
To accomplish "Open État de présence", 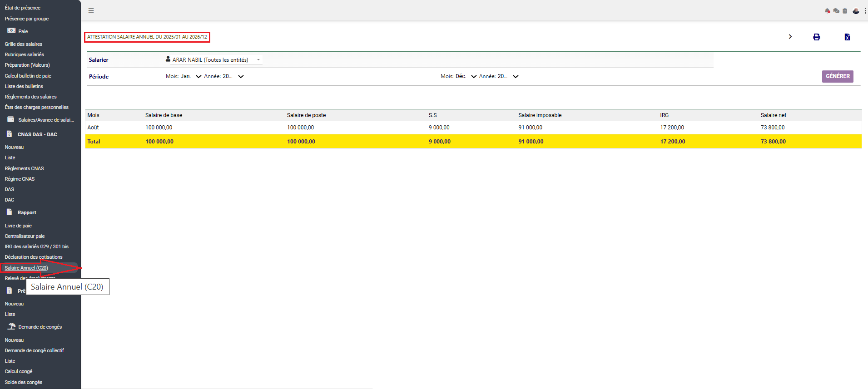I will pyautogui.click(x=23, y=8).
